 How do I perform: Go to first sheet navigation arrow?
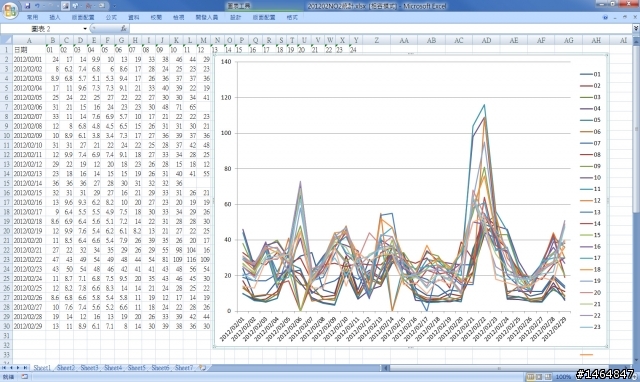click(4, 368)
